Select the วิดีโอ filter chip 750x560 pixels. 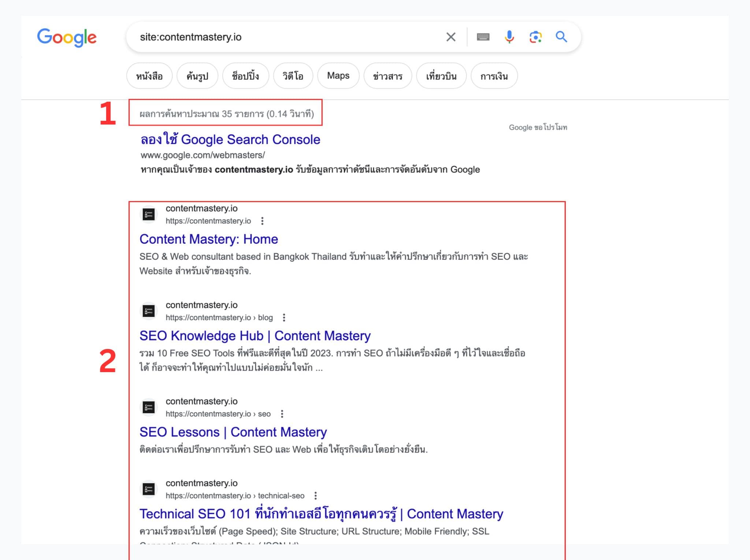click(x=293, y=76)
